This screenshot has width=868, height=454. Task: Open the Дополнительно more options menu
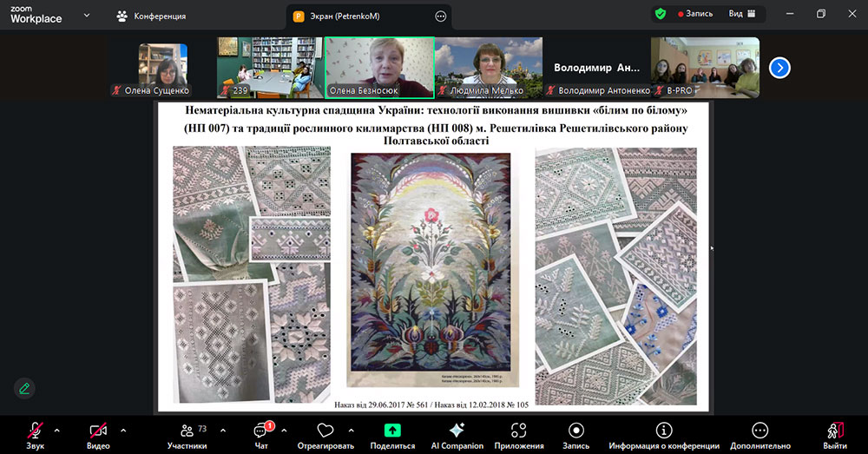tap(759, 431)
